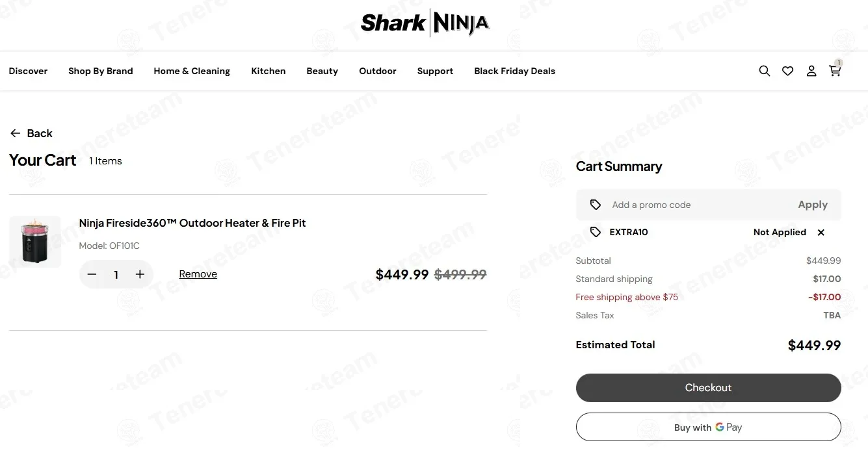Click the SharkNinja logo
868x460 pixels.
click(x=425, y=23)
